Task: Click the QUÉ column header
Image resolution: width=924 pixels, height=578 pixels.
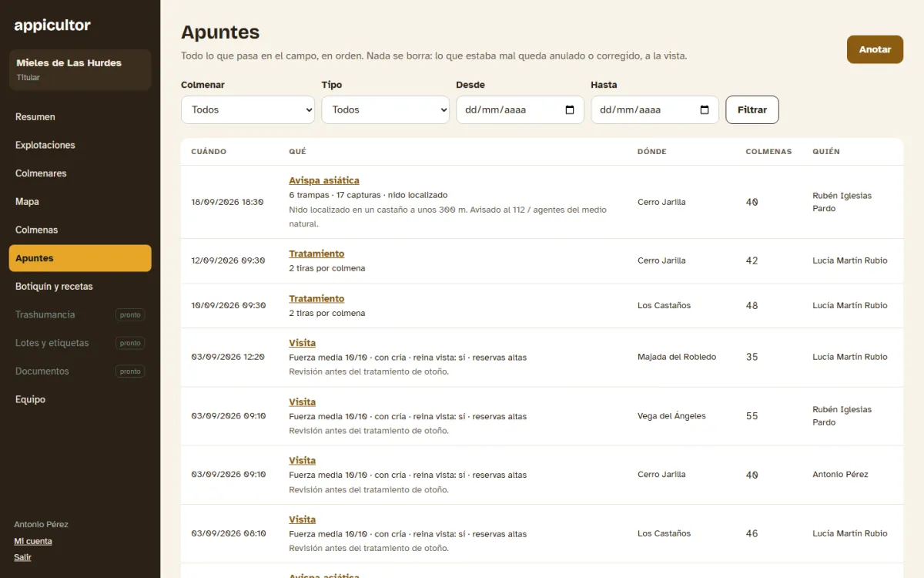Action: [297, 152]
